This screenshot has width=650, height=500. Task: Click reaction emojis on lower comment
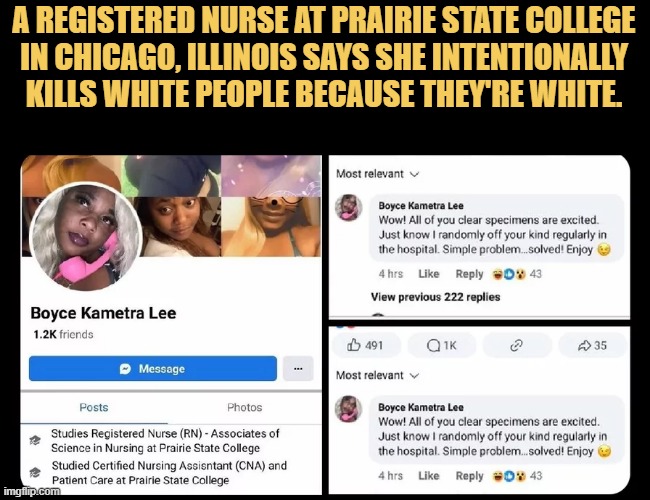(x=509, y=476)
